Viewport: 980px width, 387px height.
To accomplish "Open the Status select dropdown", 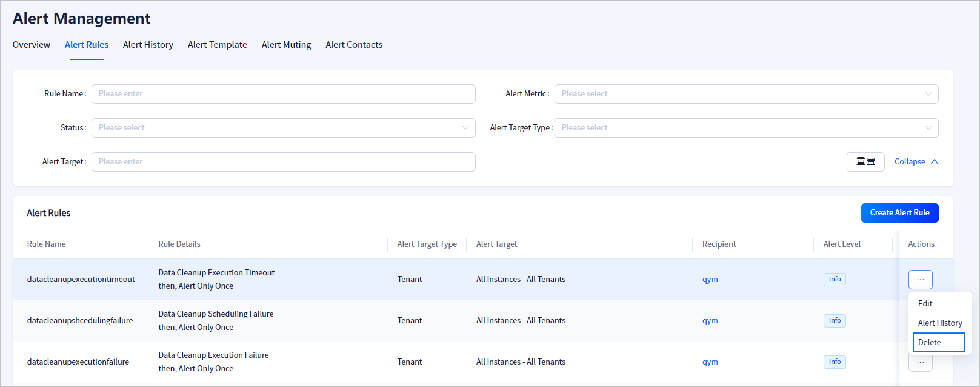I will click(x=283, y=128).
